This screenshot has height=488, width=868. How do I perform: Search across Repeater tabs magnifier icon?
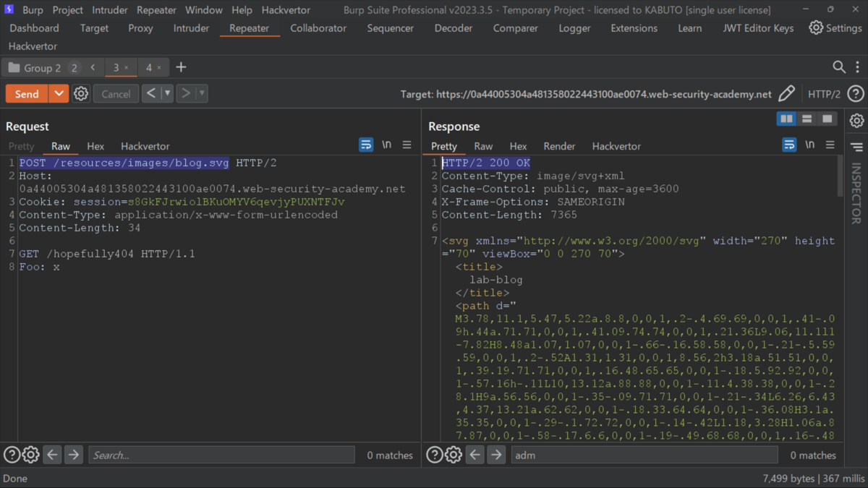tap(839, 67)
